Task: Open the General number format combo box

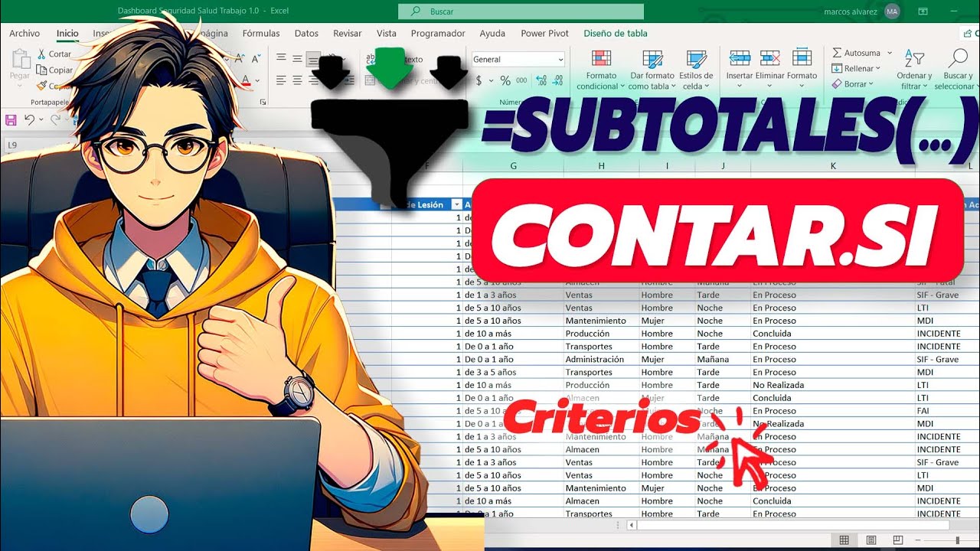Action: click(x=518, y=59)
